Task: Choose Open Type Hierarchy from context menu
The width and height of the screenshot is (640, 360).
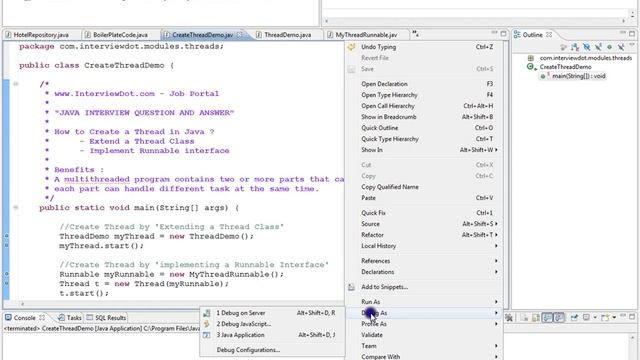Action: tap(424, 95)
